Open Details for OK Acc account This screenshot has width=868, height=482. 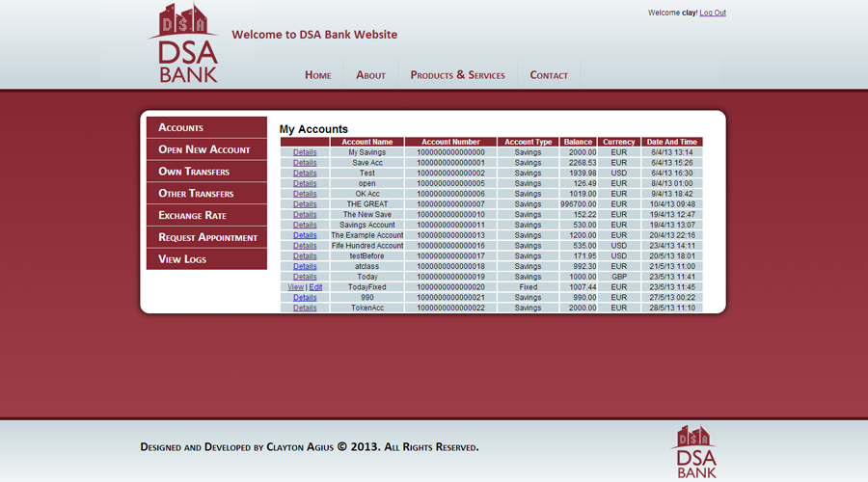click(305, 194)
